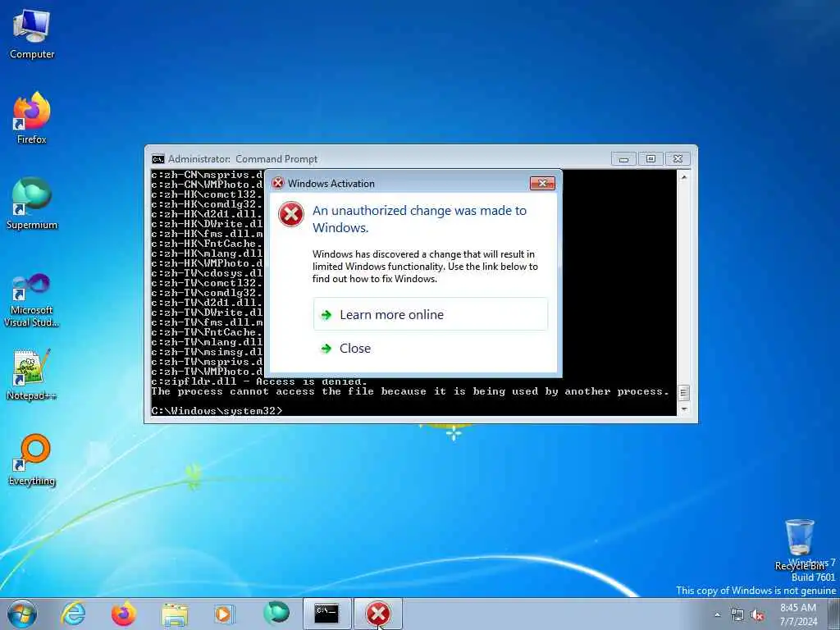Open the Windows Start menu orb

22,614
